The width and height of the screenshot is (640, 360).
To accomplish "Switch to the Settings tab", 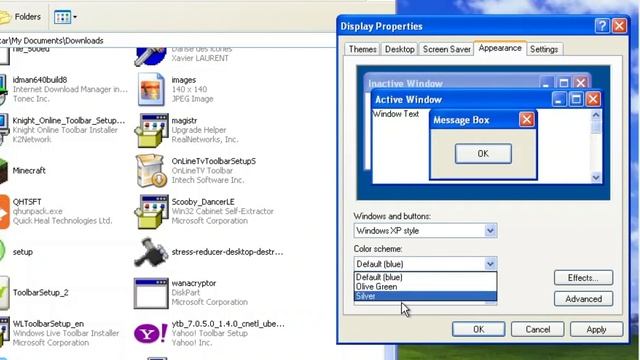I will click(x=544, y=49).
